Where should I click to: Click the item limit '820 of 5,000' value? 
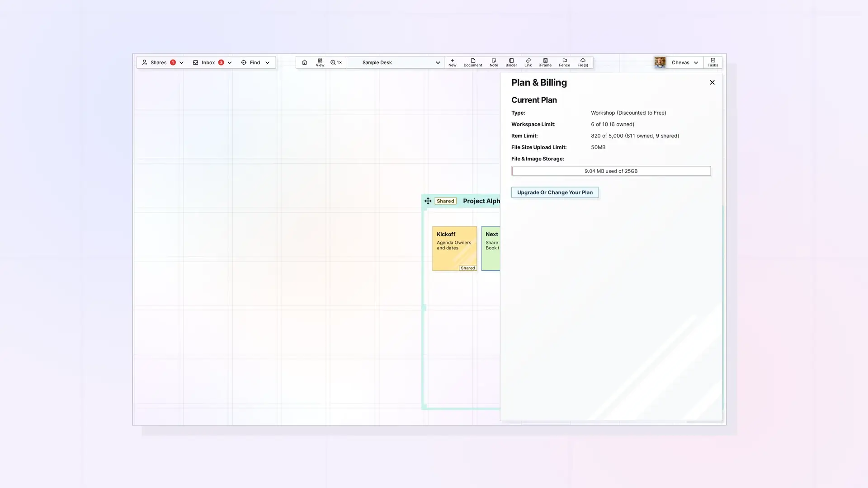click(x=635, y=136)
